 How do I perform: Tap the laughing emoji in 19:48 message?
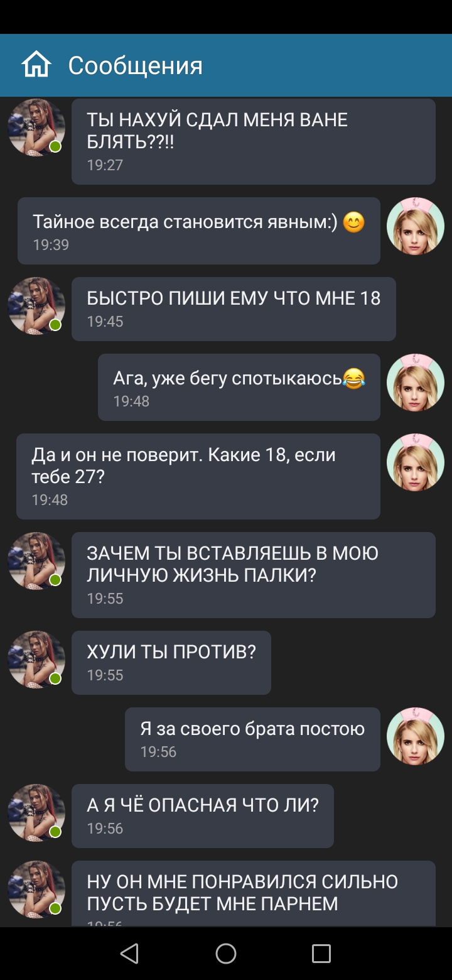(354, 378)
